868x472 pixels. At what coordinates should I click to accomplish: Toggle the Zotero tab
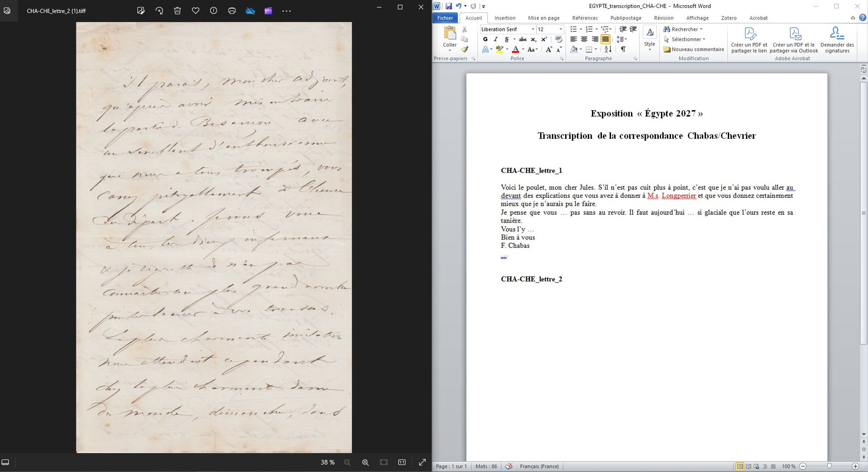727,18
